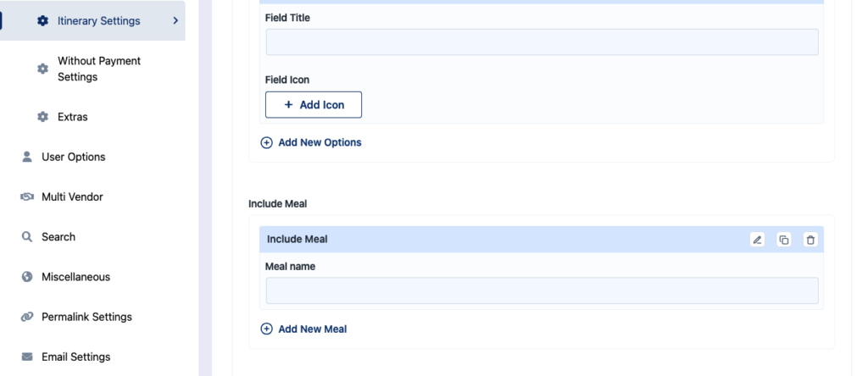
Task: Click the trash delete icon on Include Meal
Action: click(810, 240)
